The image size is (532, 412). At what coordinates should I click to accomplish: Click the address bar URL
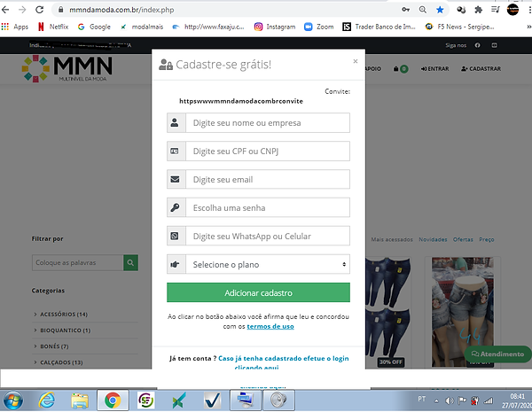[x=121, y=10]
